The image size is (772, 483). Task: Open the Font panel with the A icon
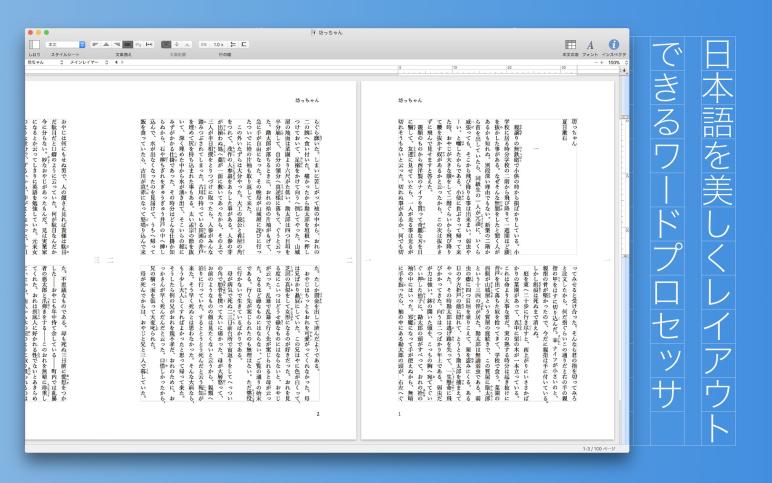(x=590, y=45)
